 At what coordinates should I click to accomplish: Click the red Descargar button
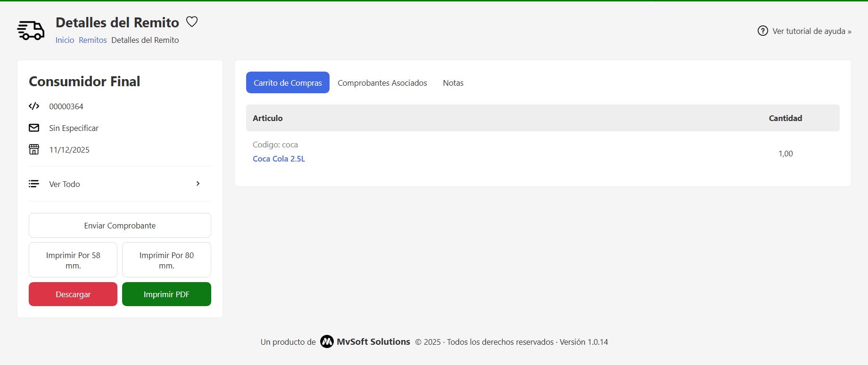[x=73, y=294]
